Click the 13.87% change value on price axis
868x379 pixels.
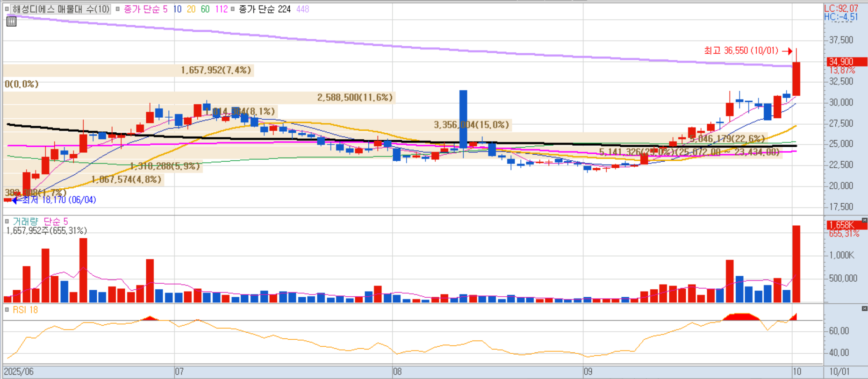[x=842, y=70]
